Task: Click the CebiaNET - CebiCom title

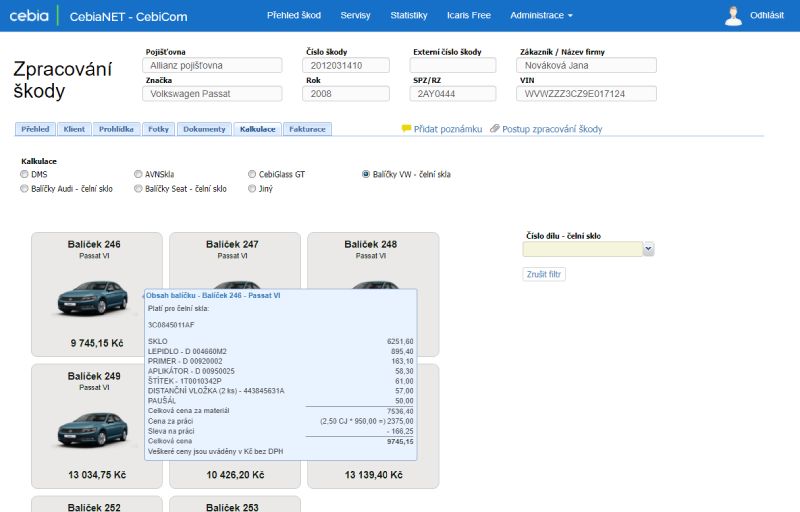Action: point(129,16)
